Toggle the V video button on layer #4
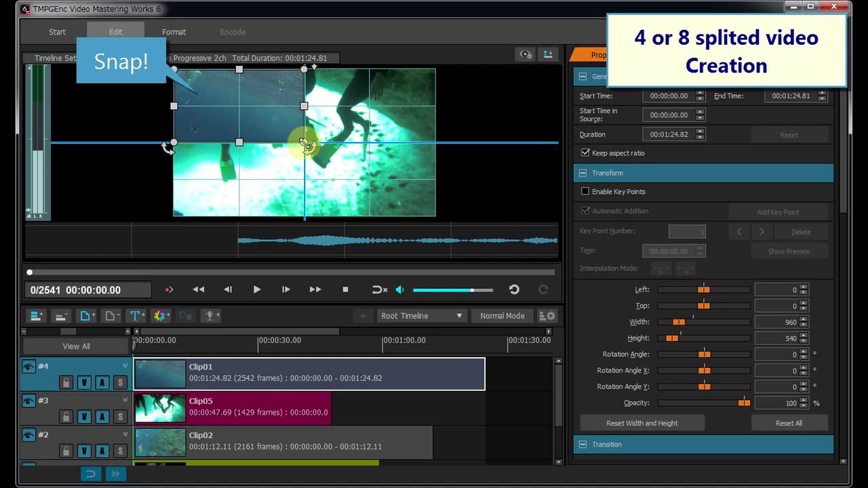 pyautogui.click(x=85, y=382)
